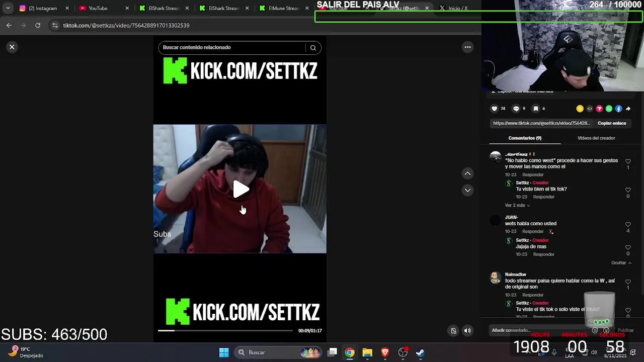Screen dimensions: 644x362
Task: Click the @ mention icon in comment box
Action: [595, 330]
